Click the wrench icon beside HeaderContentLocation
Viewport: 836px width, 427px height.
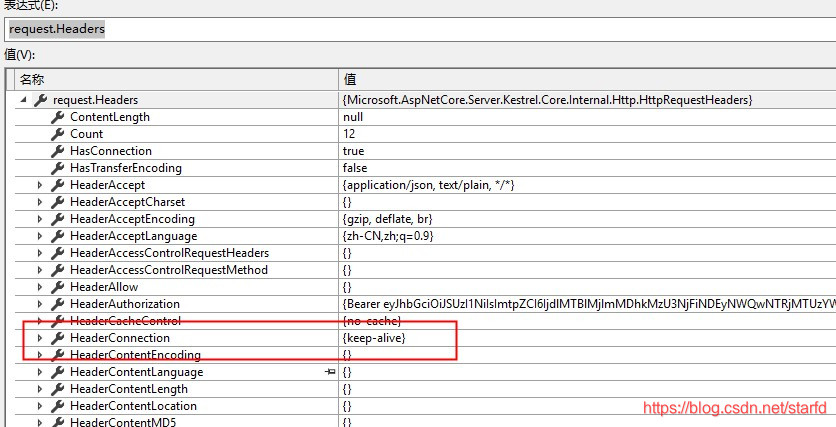57,406
